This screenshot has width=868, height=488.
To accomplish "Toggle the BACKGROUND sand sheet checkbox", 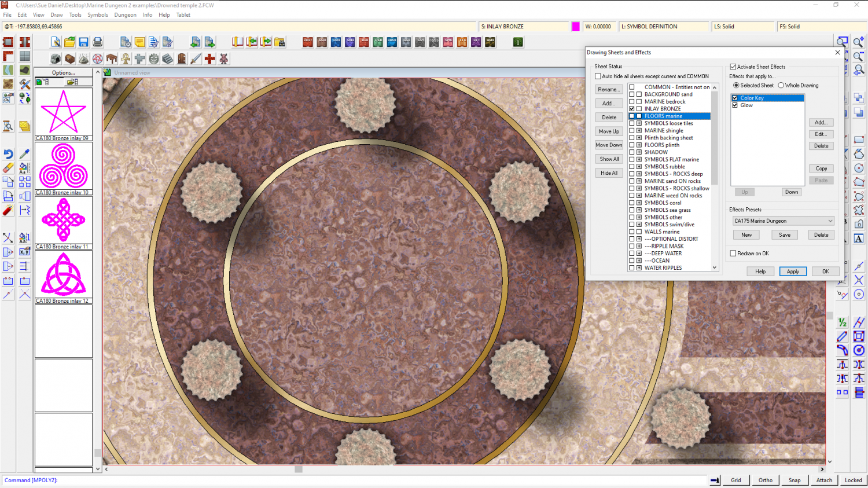I will (632, 94).
